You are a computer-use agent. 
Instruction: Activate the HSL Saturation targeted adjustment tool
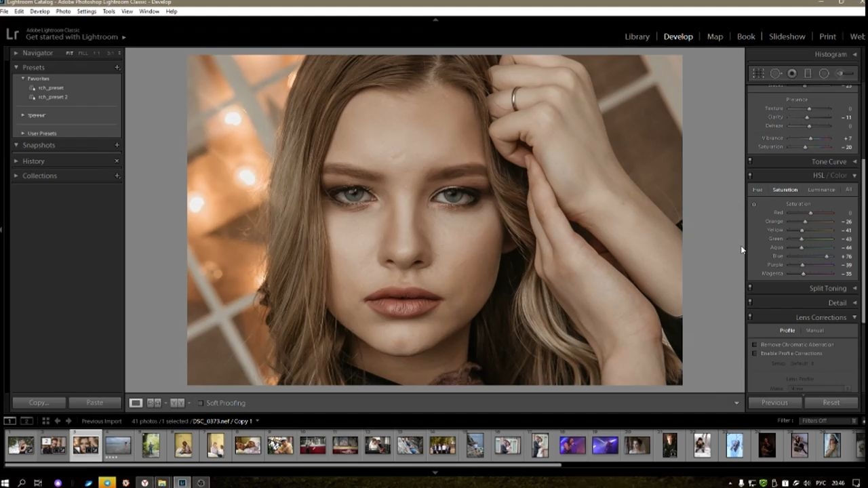(x=754, y=204)
